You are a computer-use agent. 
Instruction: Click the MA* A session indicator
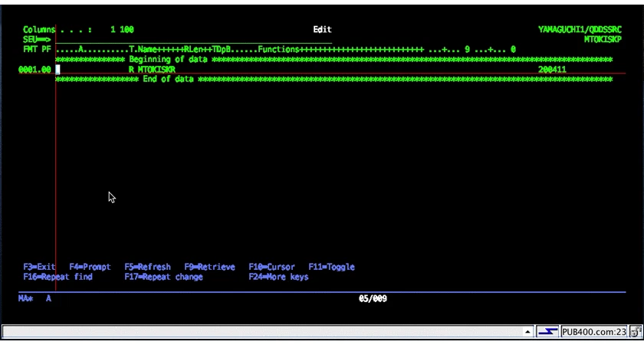coord(35,298)
